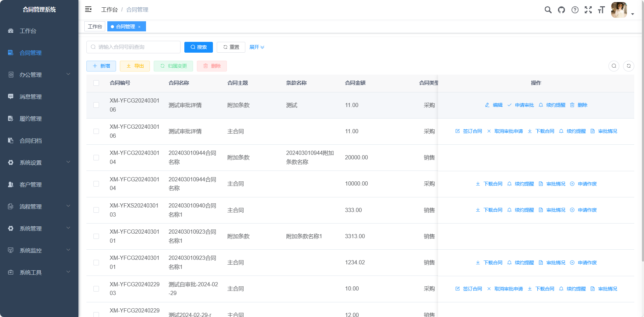644x317 pixels.
Task: Open the font size setting icon
Action: (x=601, y=10)
